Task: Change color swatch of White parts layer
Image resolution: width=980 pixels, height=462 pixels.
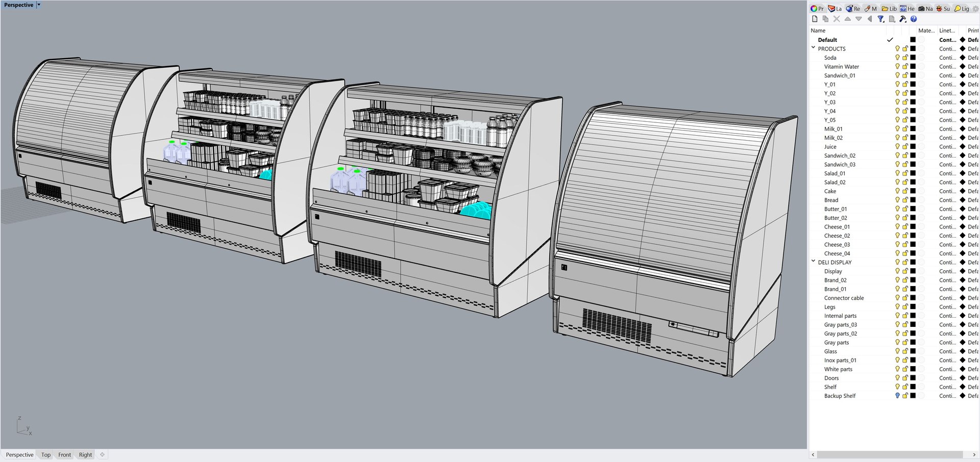Action: click(x=913, y=369)
